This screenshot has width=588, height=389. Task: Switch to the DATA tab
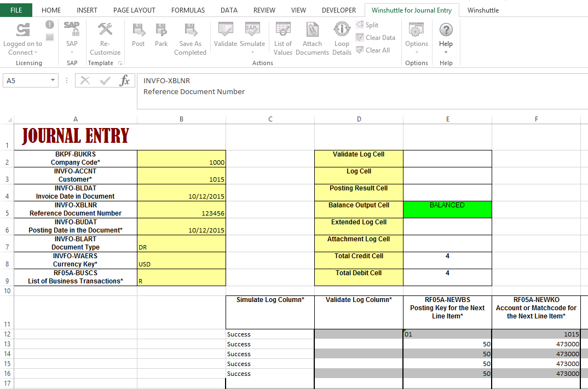click(229, 10)
